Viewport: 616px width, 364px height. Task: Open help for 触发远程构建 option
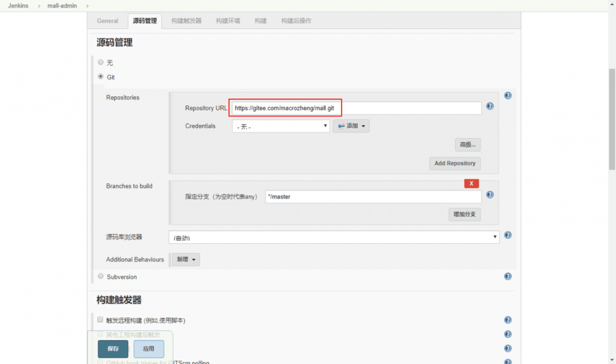tap(508, 320)
